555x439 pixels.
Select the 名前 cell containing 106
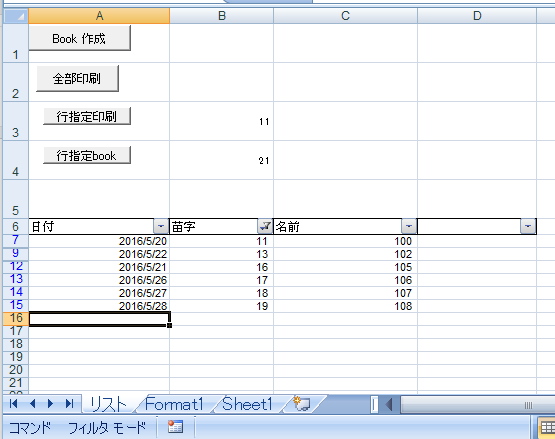pos(345,280)
